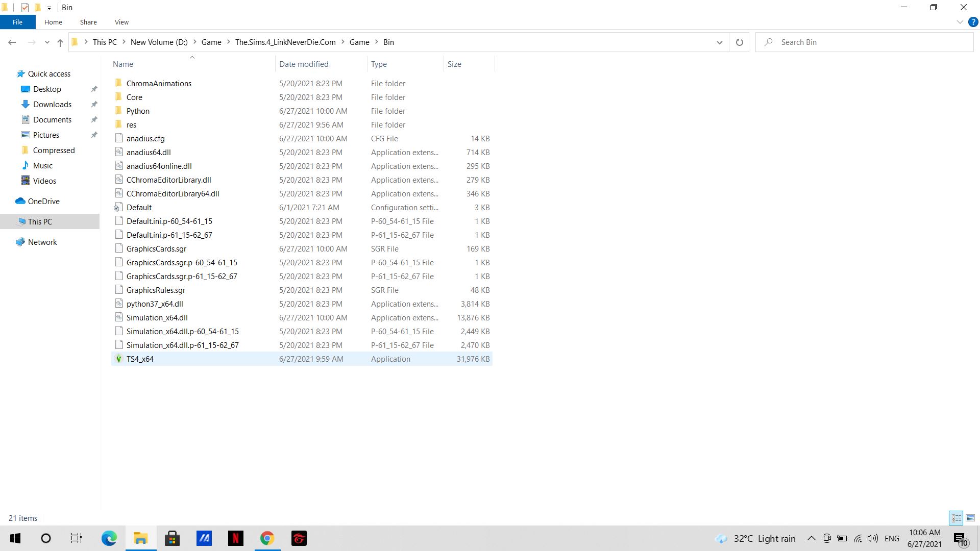Refresh the Bin folder view
The width and height of the screenshot is (980, 551).
(739, 42)
